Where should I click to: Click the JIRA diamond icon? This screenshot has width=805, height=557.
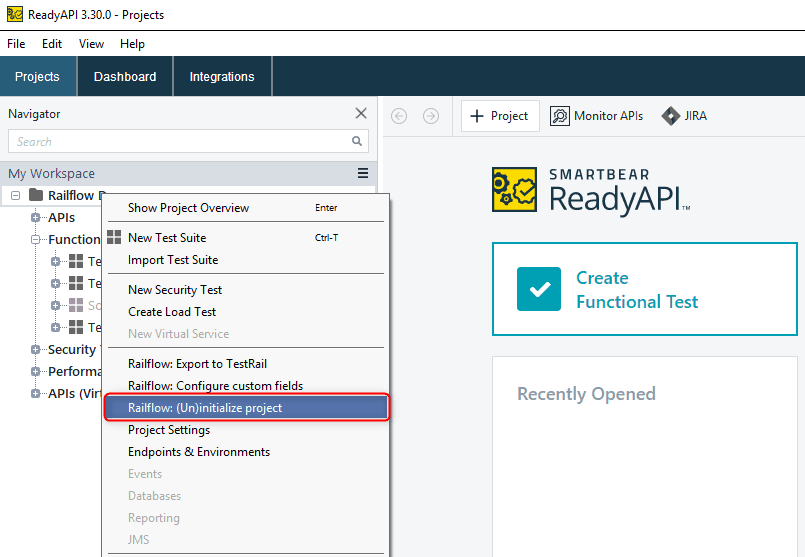(670, 116)
